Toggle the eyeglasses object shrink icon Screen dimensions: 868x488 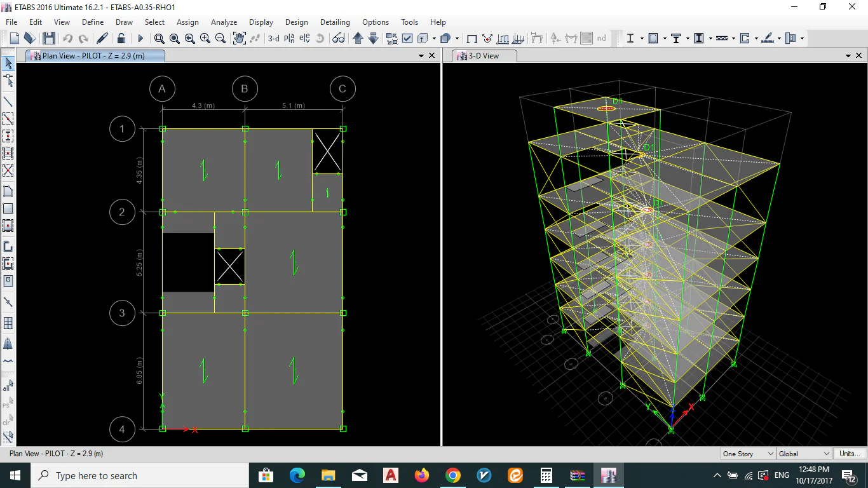[339, 38]
